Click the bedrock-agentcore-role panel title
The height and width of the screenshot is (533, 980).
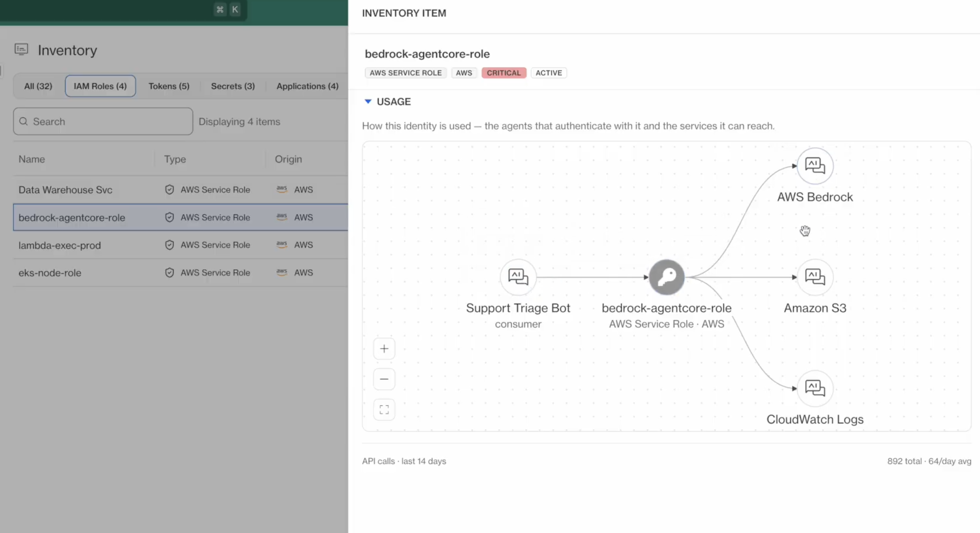[427, 54]
